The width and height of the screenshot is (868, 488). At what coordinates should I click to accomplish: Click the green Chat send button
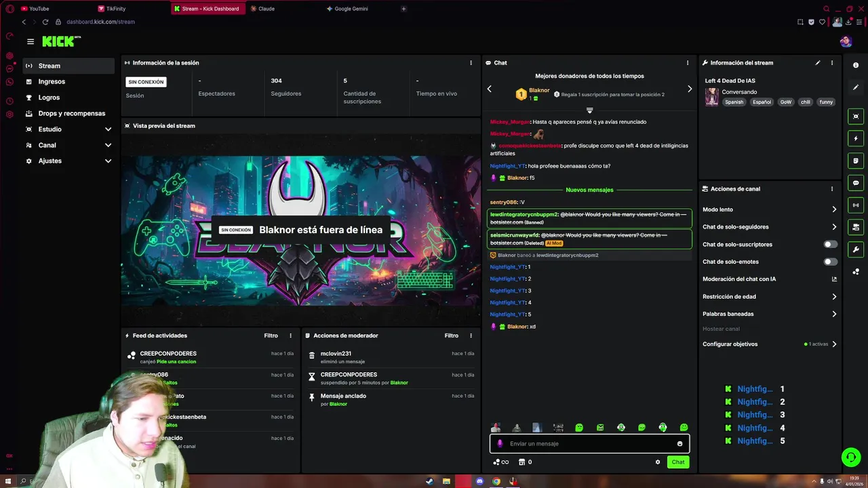pyautogui.click(x=678, y=462)
